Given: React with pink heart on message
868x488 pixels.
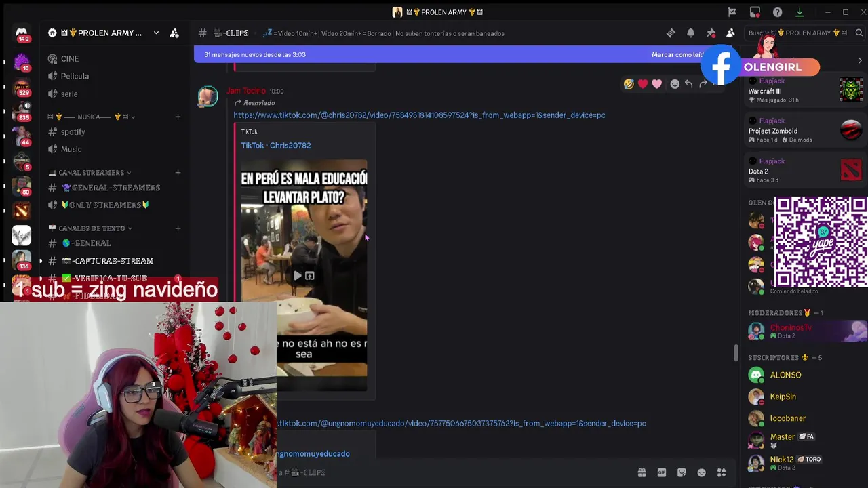Looking at the screenshot, I should 656,84.
